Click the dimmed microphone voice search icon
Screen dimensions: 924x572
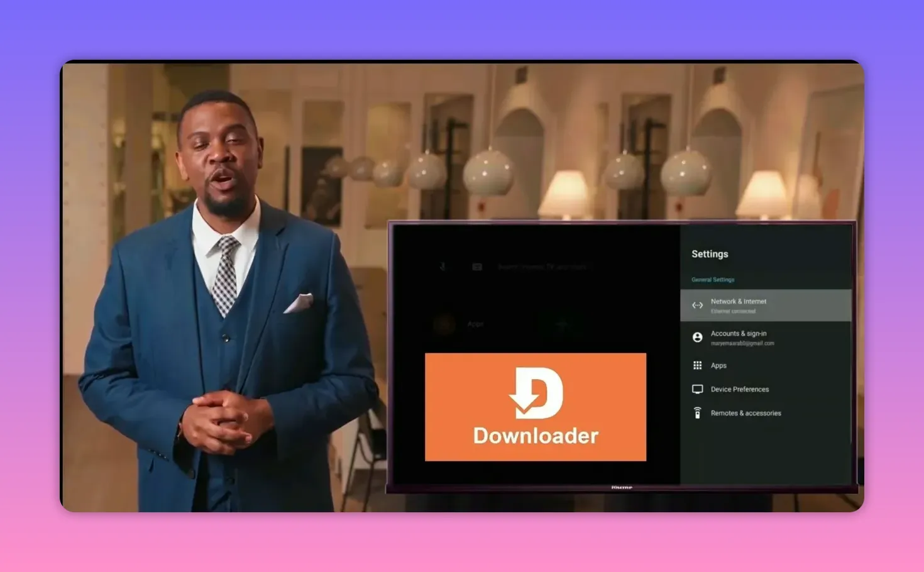pos(443,267)
